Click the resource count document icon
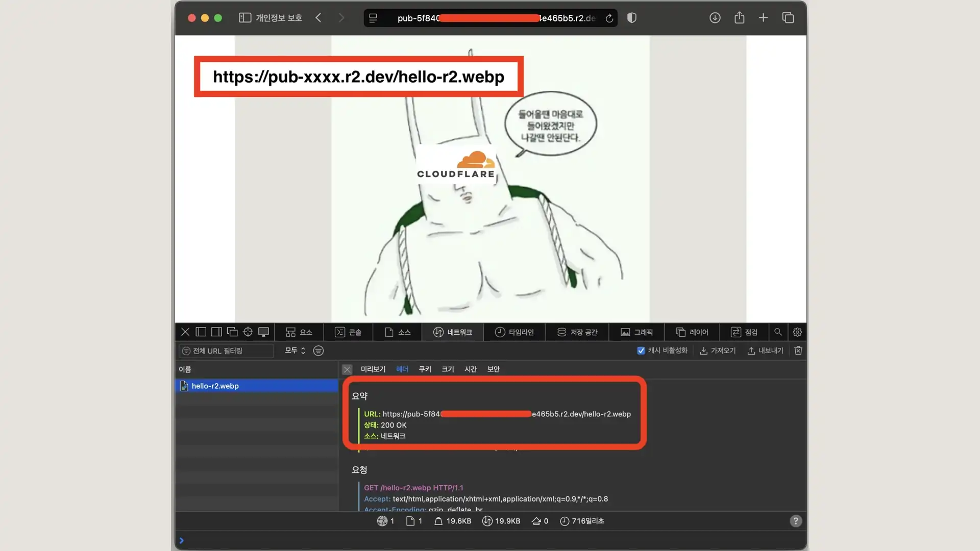Screen dimensions: 980x551 [410, 521]
